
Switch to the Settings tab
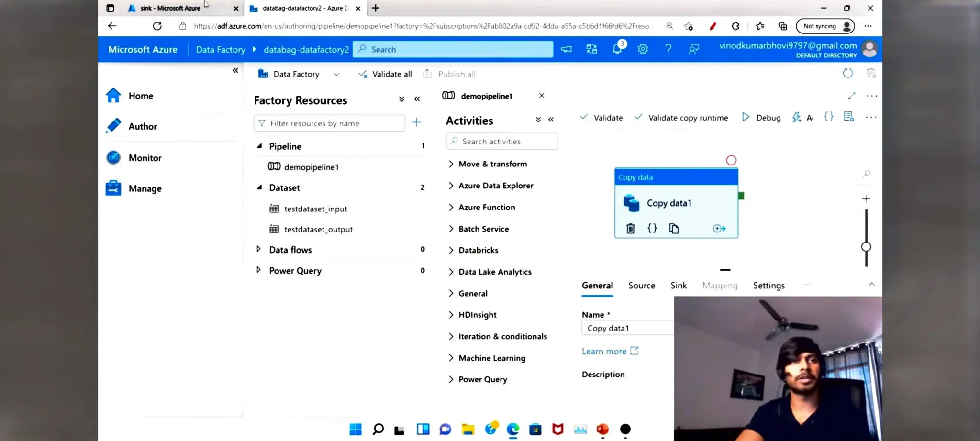(x=768, y=286)
